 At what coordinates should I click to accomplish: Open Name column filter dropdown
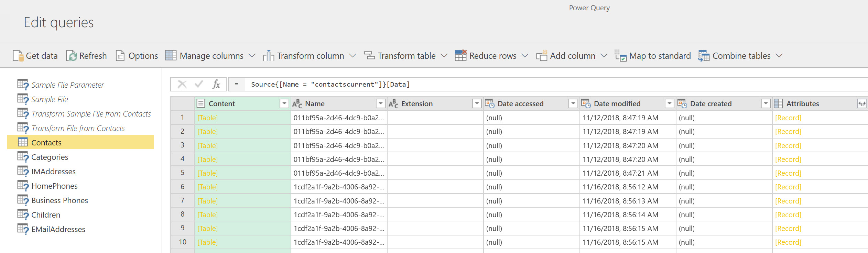[381, 103]
